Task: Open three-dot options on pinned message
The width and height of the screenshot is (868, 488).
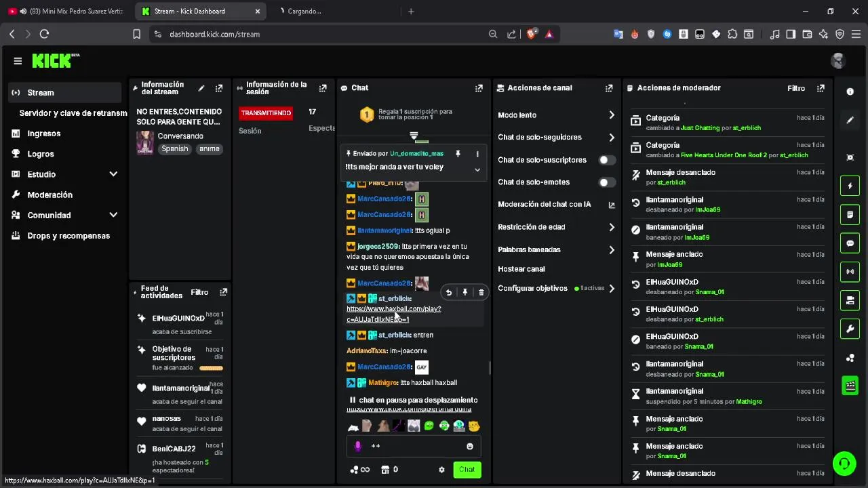Action: pyautogui.click(x=477, y=154)
